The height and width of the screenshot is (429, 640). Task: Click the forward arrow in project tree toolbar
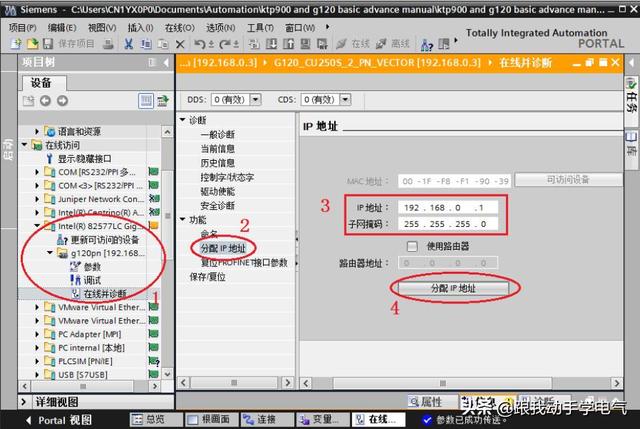[x=62, y=100]
